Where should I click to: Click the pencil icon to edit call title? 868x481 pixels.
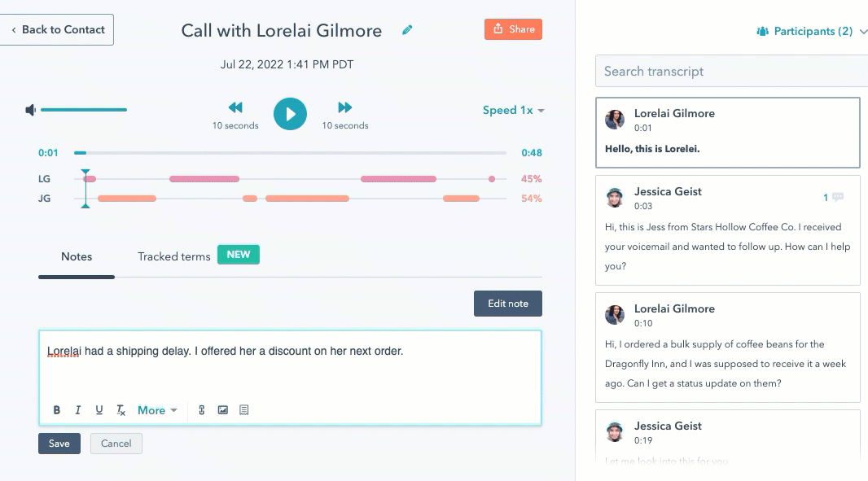click(x=407, y=30)
